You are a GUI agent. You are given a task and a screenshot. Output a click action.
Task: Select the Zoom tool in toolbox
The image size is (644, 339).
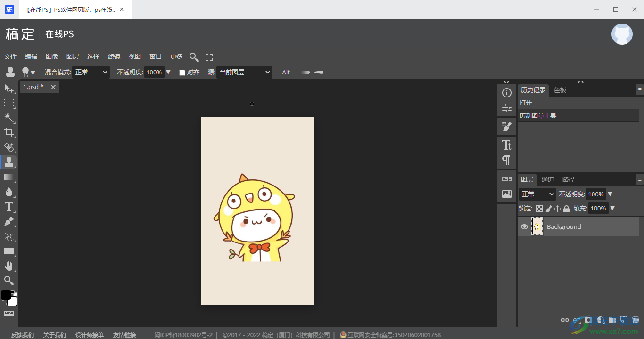click(9, 281)
